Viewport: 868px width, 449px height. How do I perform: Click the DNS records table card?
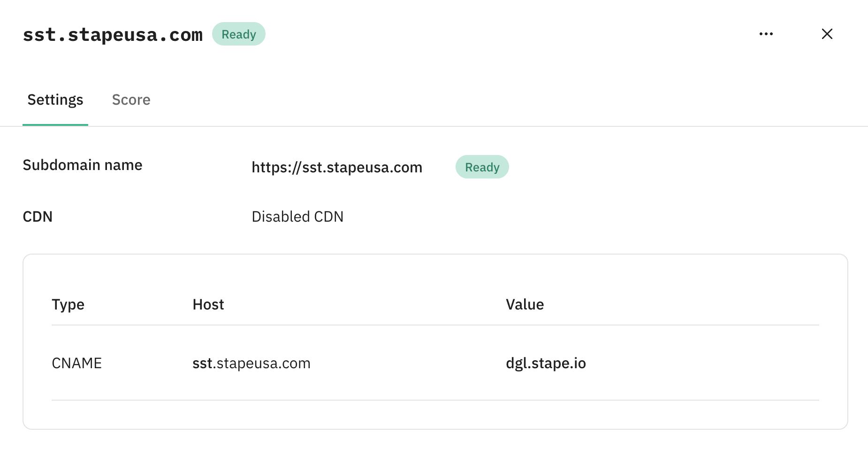click(x=435, y=341)
